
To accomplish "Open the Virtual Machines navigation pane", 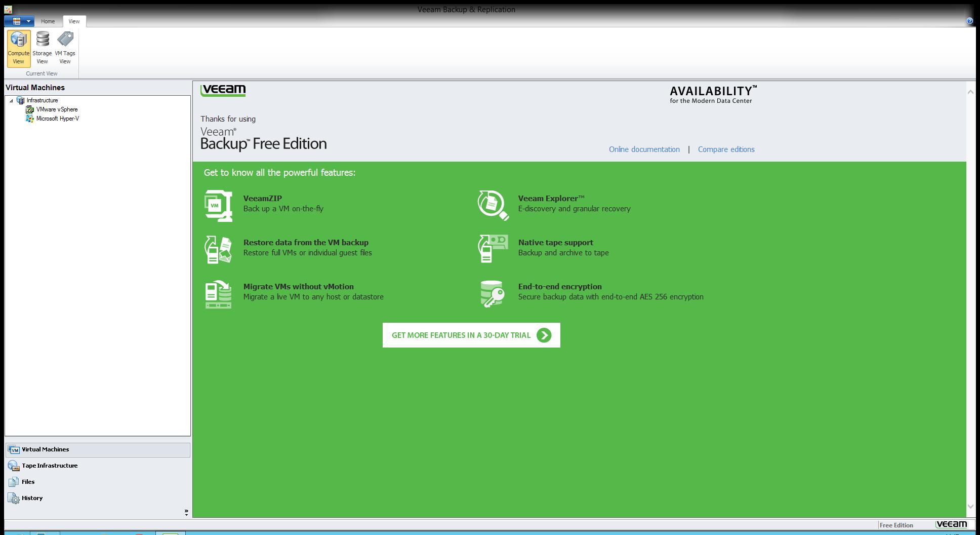I will pos(98,449).
